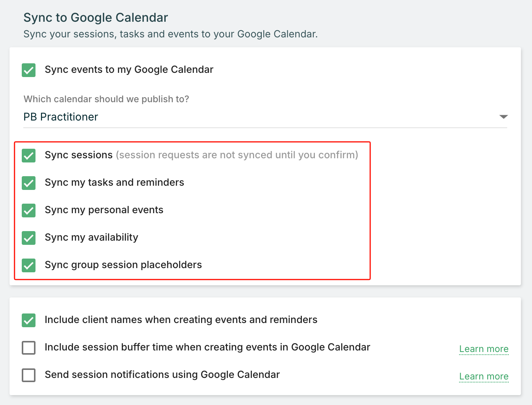
Task: Click the 'Which calendar should we publish to?' label
Action: pos(106,99)
